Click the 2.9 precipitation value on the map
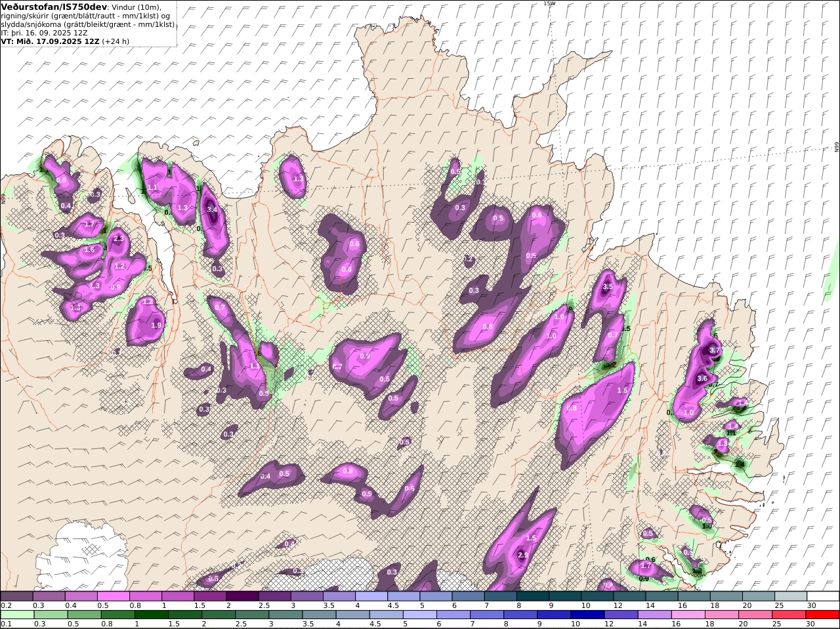The image size is (840, 629). [523, 555]
